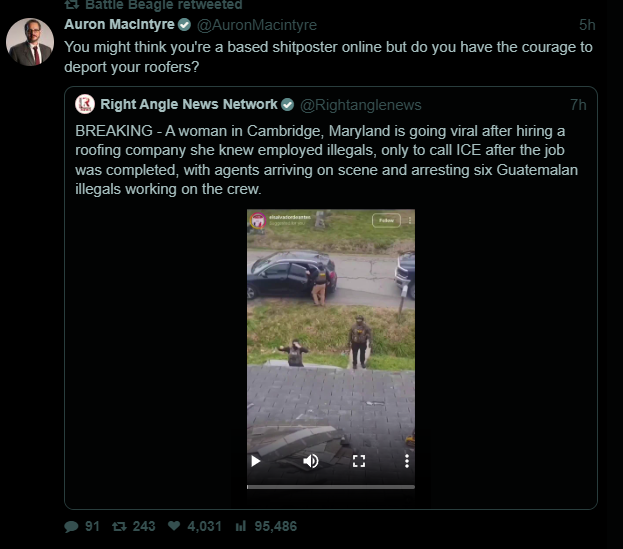Enter fullscreen on the video
Viewport: 623px width, 549px height.
coord(360,461)
